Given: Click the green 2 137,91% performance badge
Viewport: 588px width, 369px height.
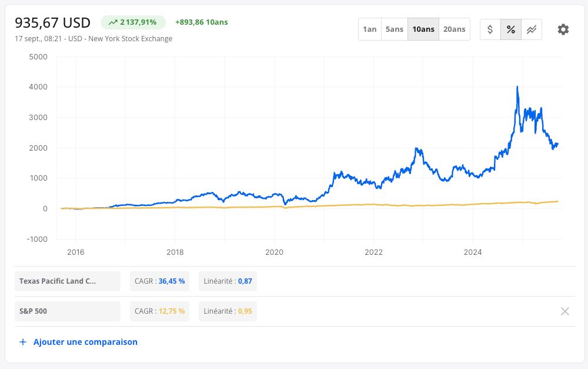Looking at the screenshot, I should click(x=133, y=22).
